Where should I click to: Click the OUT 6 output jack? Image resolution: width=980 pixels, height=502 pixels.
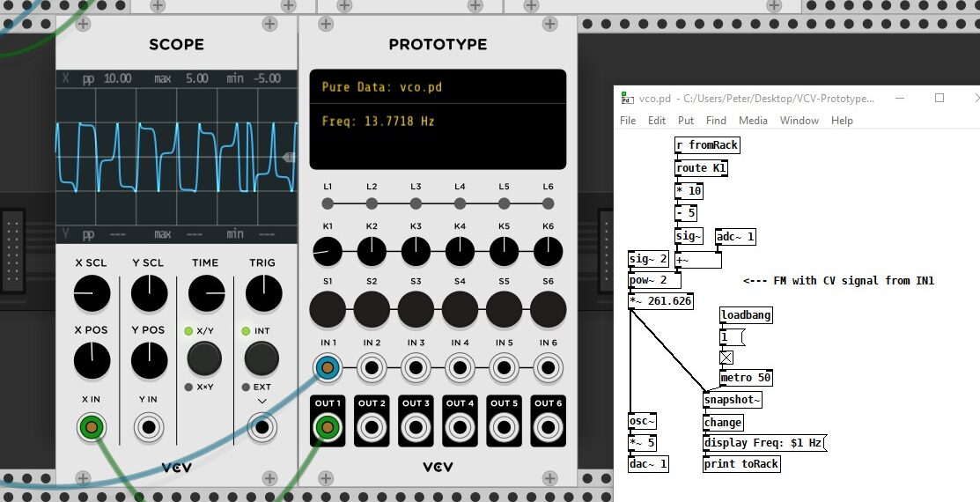point(548,428)
